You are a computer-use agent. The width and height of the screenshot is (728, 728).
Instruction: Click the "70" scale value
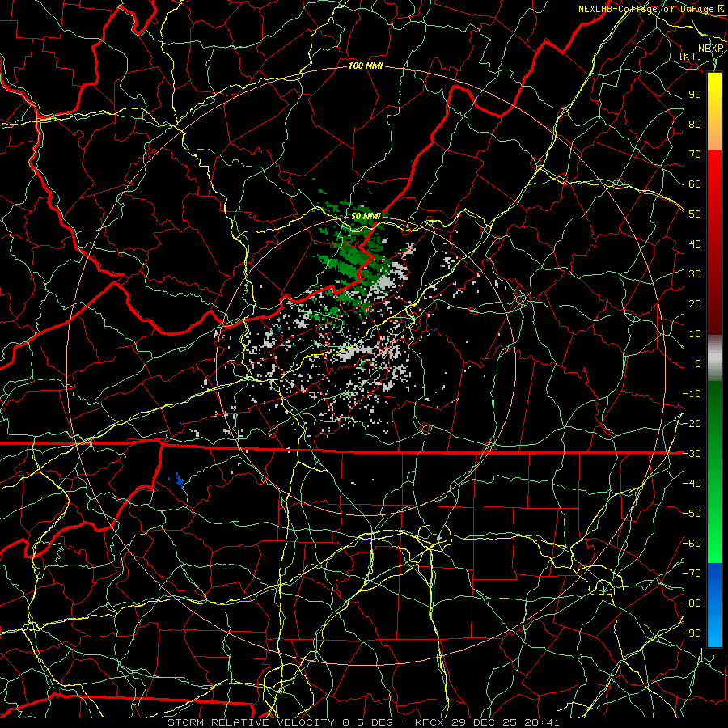[x=695, y=154]
